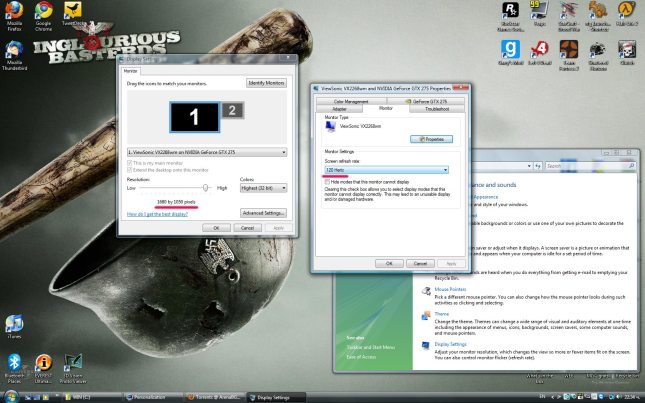This screenshot has width=645, height=403.
Task: Click the Identify Monitors button
Action: [267, 82]
